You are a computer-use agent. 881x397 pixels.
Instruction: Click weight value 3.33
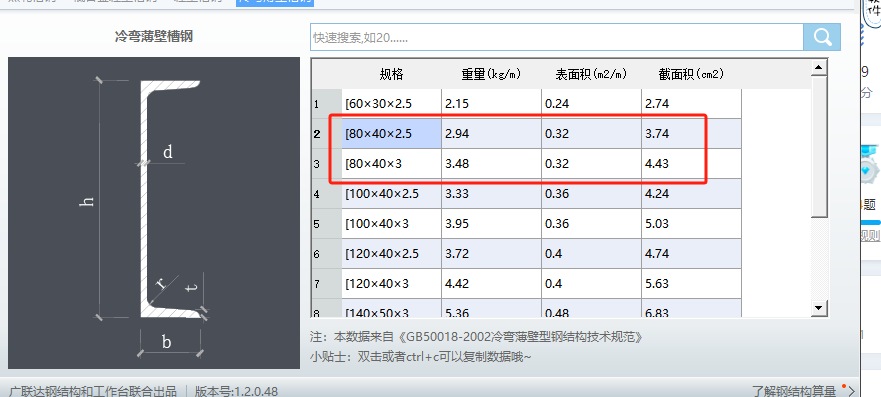pos(492,194)
